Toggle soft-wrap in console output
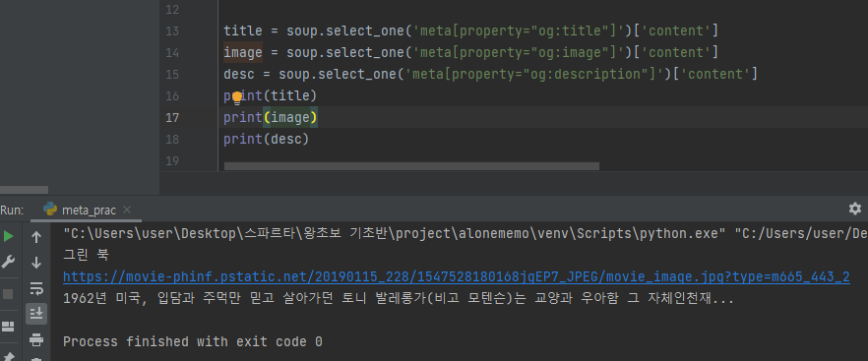 (x=36, y=288)
